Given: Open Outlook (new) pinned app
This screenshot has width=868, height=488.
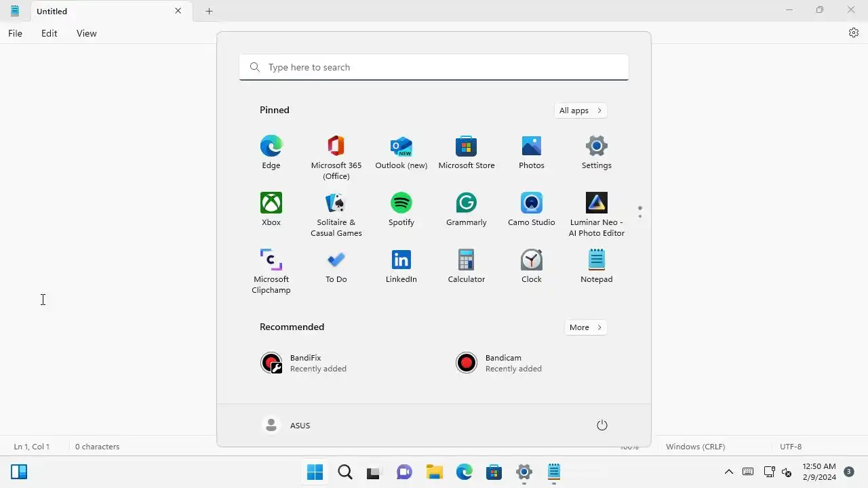Looking at the screenshot, I should (x=401, y=153).
